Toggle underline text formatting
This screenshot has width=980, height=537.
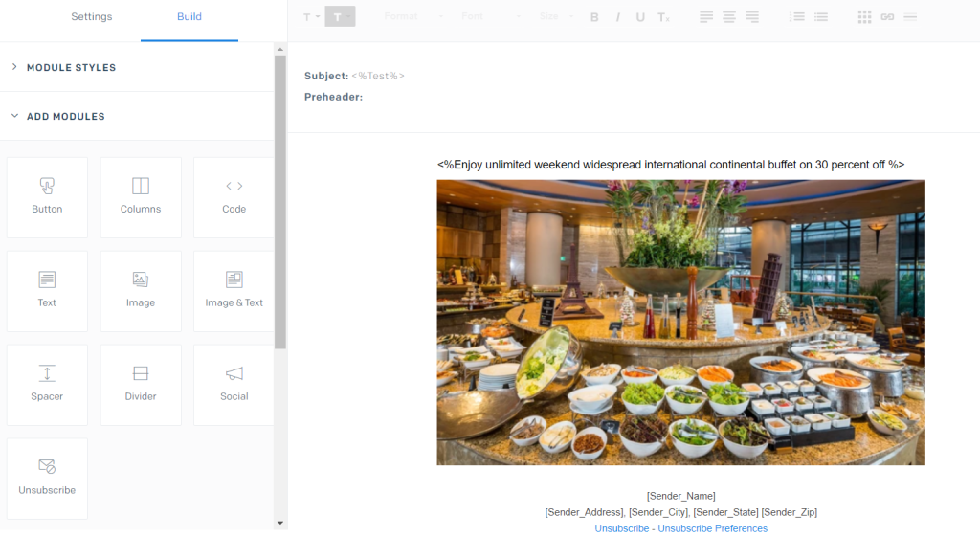coord(640,17)
